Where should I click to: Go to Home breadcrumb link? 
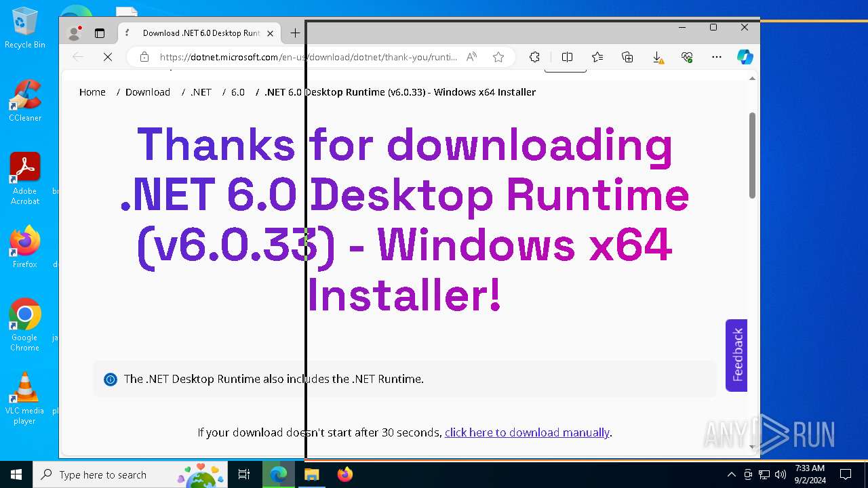92,92
